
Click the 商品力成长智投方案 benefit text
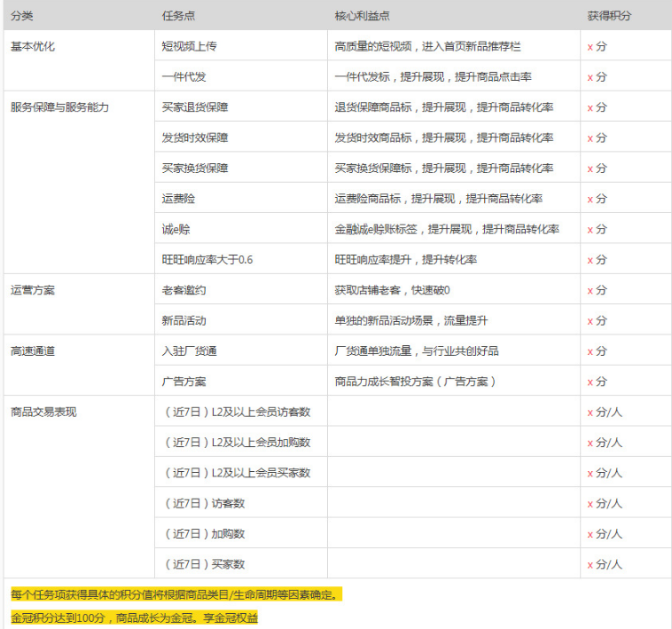pos(415,381)
